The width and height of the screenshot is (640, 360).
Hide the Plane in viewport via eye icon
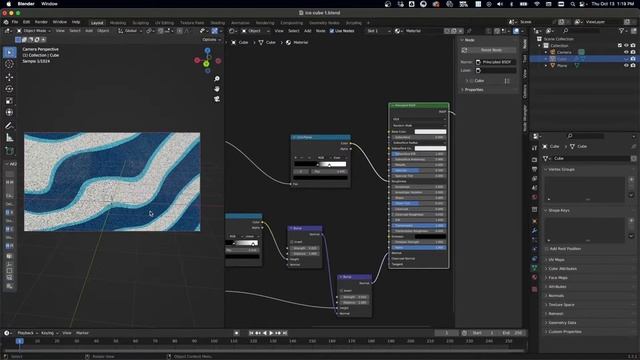coord(626,65)
